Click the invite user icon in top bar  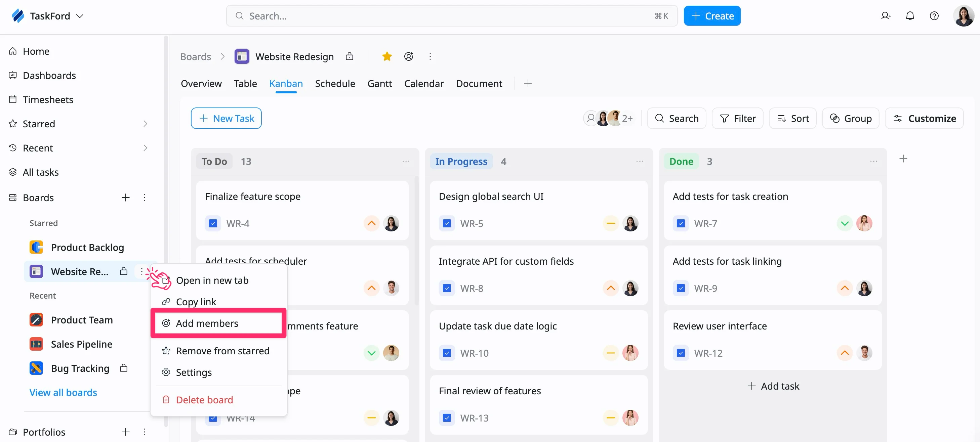886,15
